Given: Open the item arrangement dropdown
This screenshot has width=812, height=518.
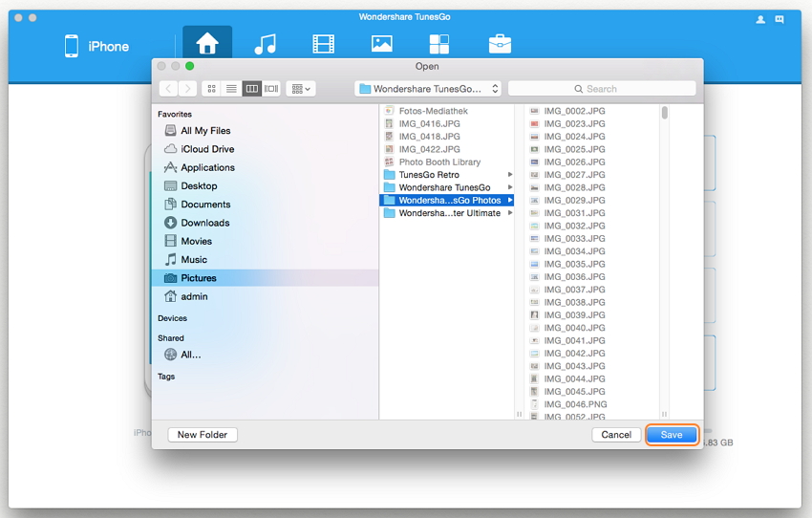Looking at the screenshot, I should [x=301, y=89].
